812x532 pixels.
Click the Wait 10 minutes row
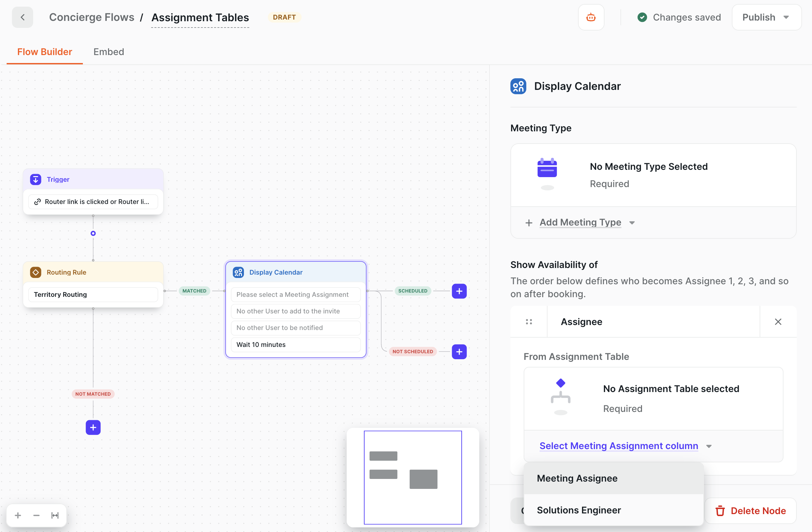pyautogui.click(x=296, y=345)
